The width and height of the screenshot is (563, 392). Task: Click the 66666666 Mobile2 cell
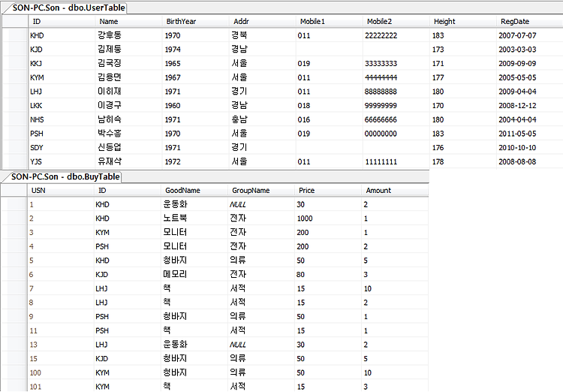396,119
